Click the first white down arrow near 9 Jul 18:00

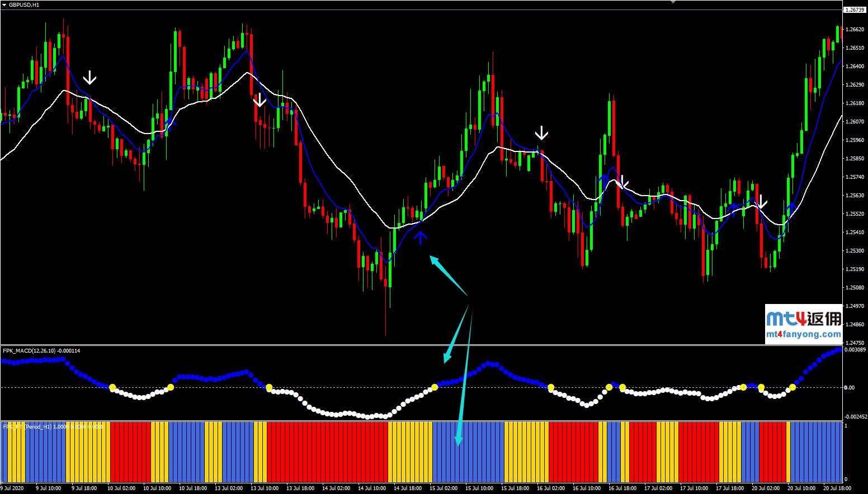(x=89, y=77)
